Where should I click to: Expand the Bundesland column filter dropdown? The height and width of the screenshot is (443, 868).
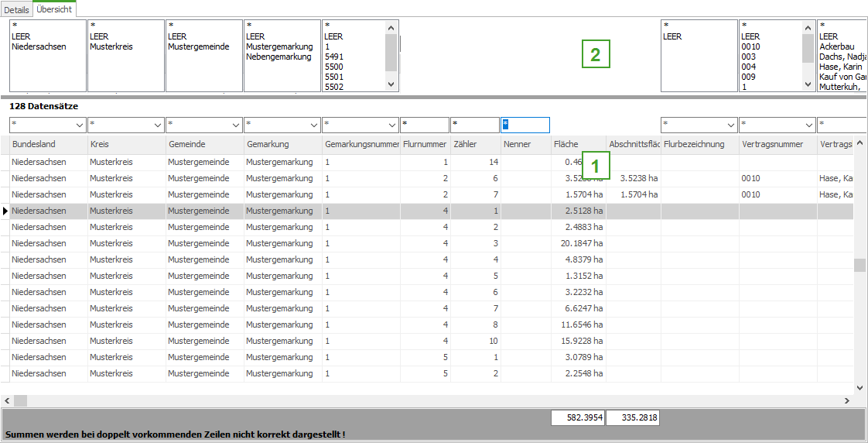tap(80, 125)
